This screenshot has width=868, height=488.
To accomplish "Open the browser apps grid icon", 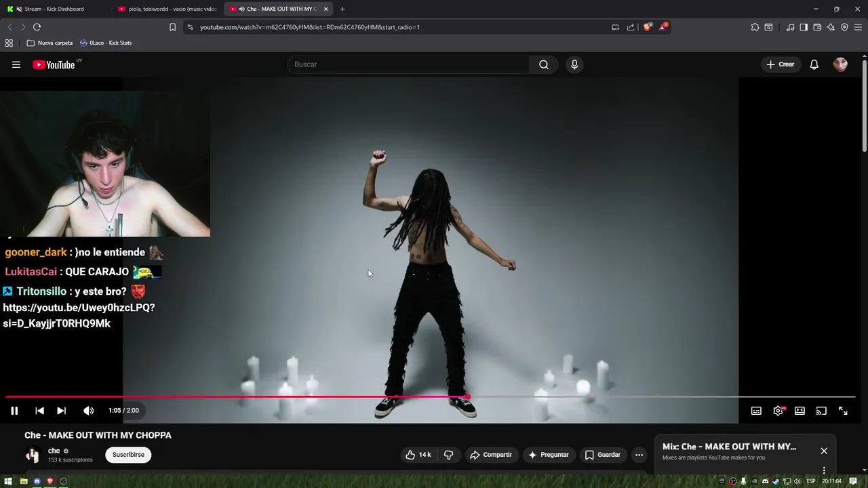I will [x=9, y=43].
